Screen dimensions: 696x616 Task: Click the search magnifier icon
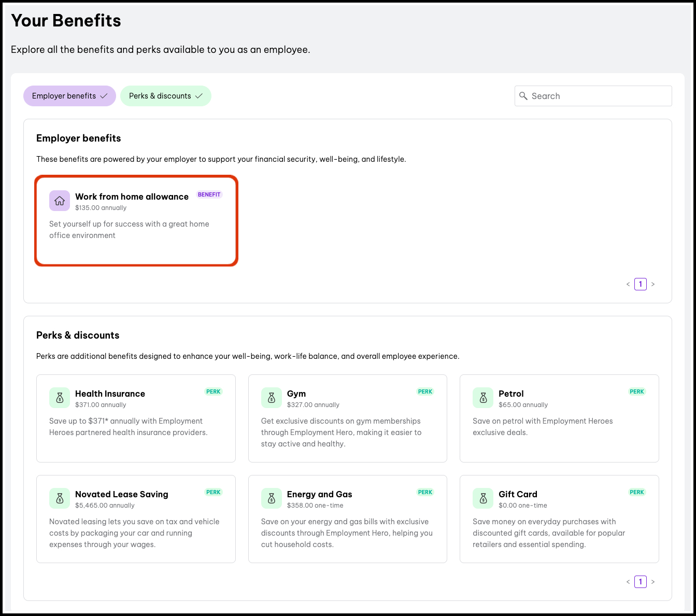click(523, 96)
